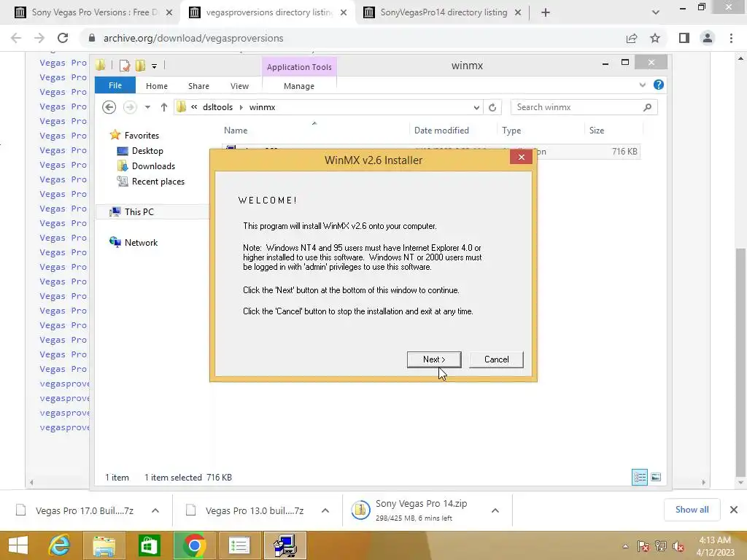
Task: Select Desktop under Favorites
Action: pyautogui.click(x=147, y=151)
